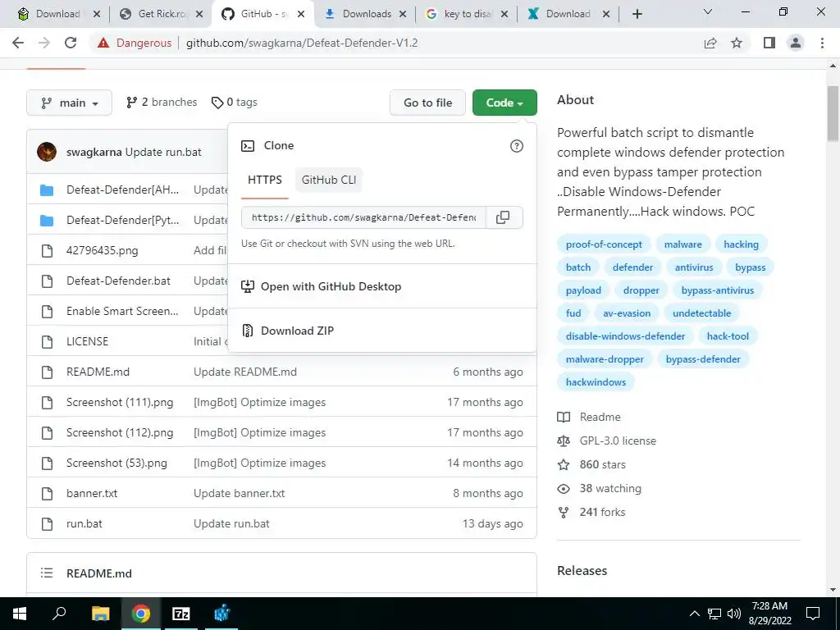Open the browser side panel icon
The height and width of the screenshot is (630, 840).
click(x=769, y=43)
